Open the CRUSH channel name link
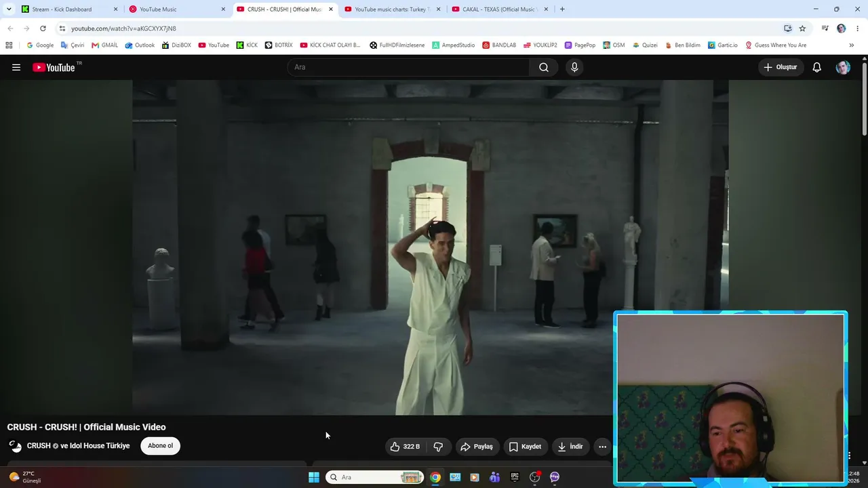Viewport: 868px width, 488px height. click(79, 446)
